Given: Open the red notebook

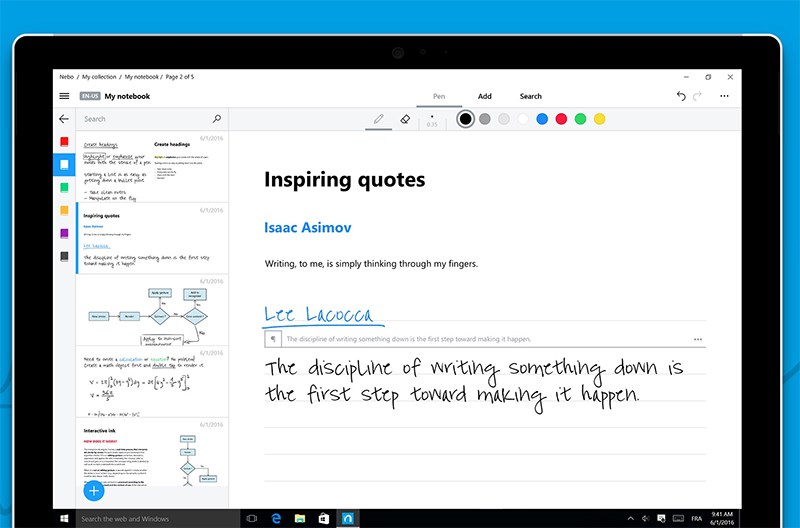Looking at the screenshot, I should pos(64,142).
